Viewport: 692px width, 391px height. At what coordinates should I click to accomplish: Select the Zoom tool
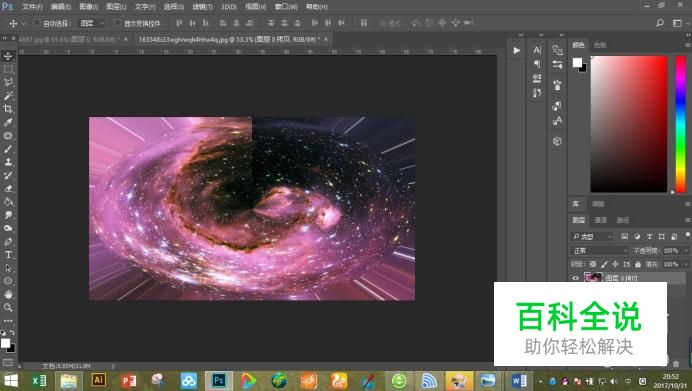[8, 307]
